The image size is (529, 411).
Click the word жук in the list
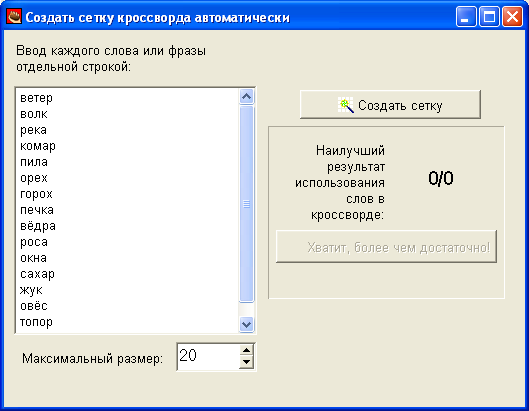click(x=31, y=290)
